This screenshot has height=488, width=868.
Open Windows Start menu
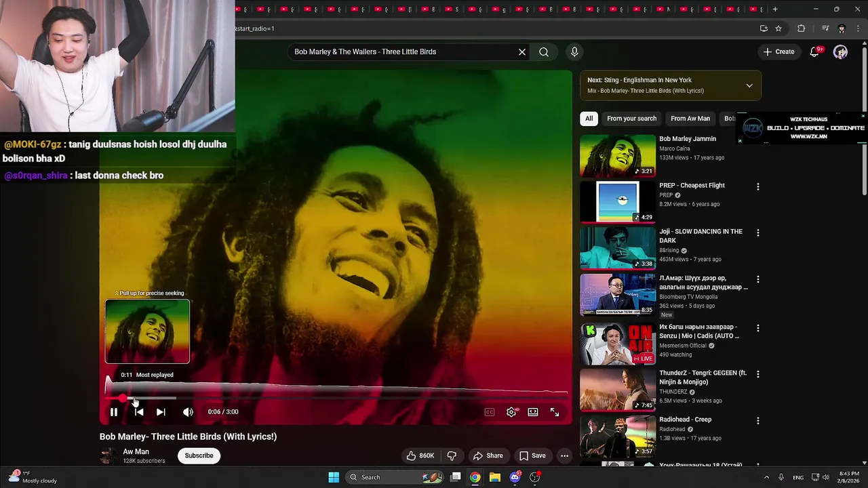click(x=334, y=477)
